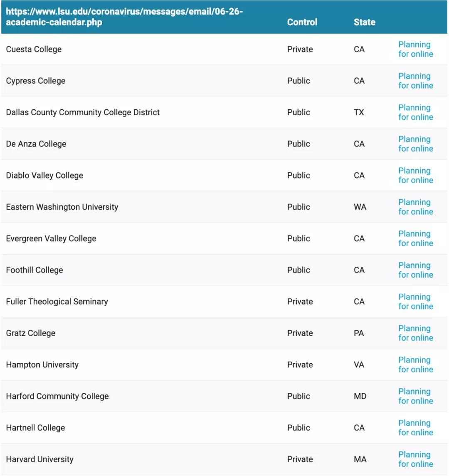
Task: Click Gratz College's Planning for online link
Action: (415, 333)
